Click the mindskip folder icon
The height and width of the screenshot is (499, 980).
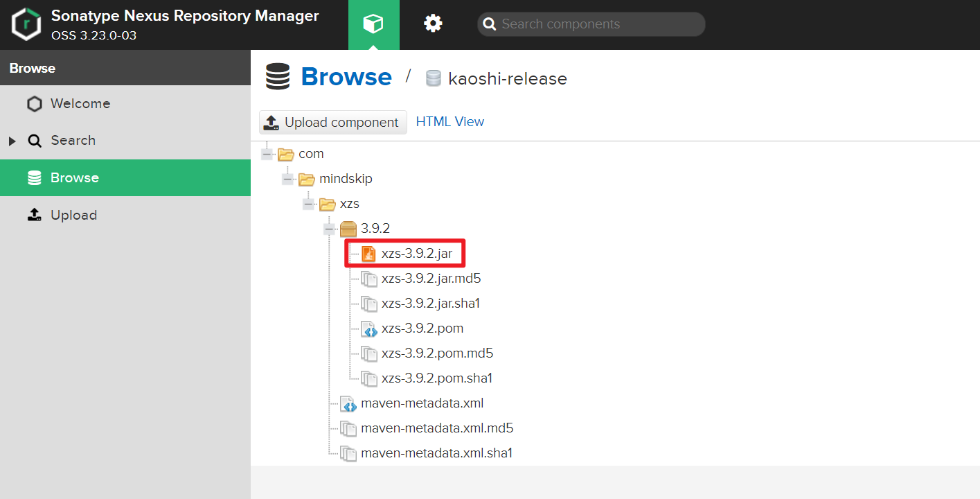[x=306, y=179]
